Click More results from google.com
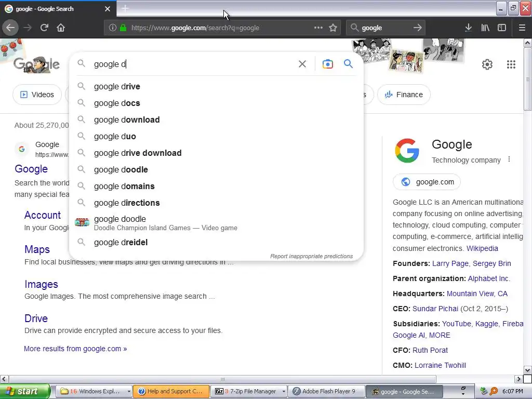This screenshot has height=399, width=532. [x=75, y=349]
